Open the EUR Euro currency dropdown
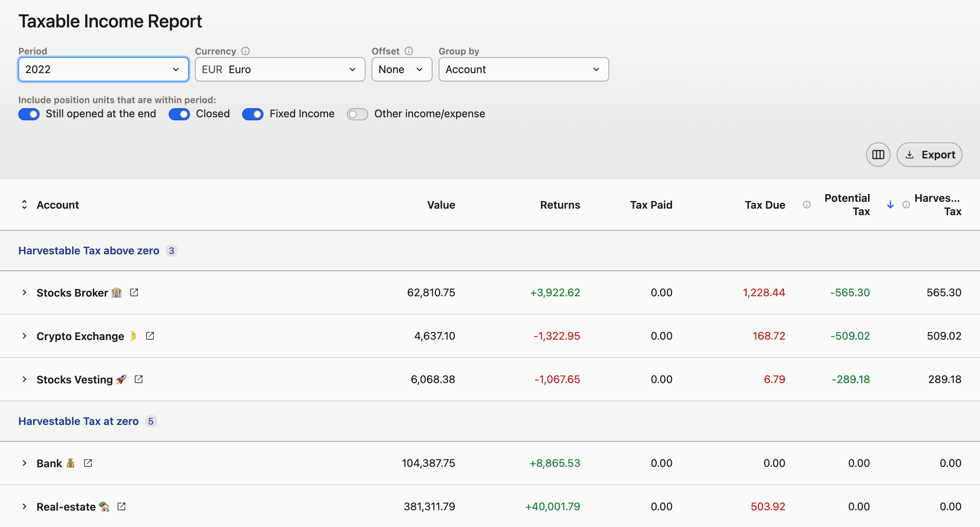Viewport: 980px width, 527px height. click(x=280, y=69)
